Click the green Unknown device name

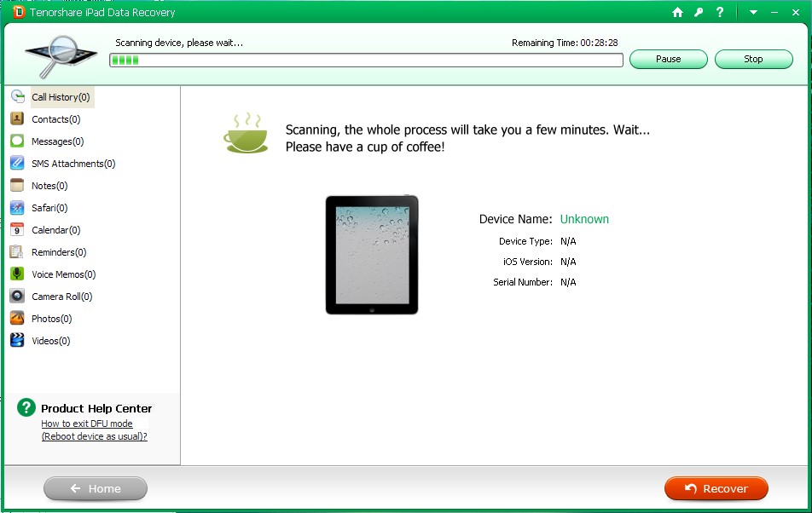point(584,219)
